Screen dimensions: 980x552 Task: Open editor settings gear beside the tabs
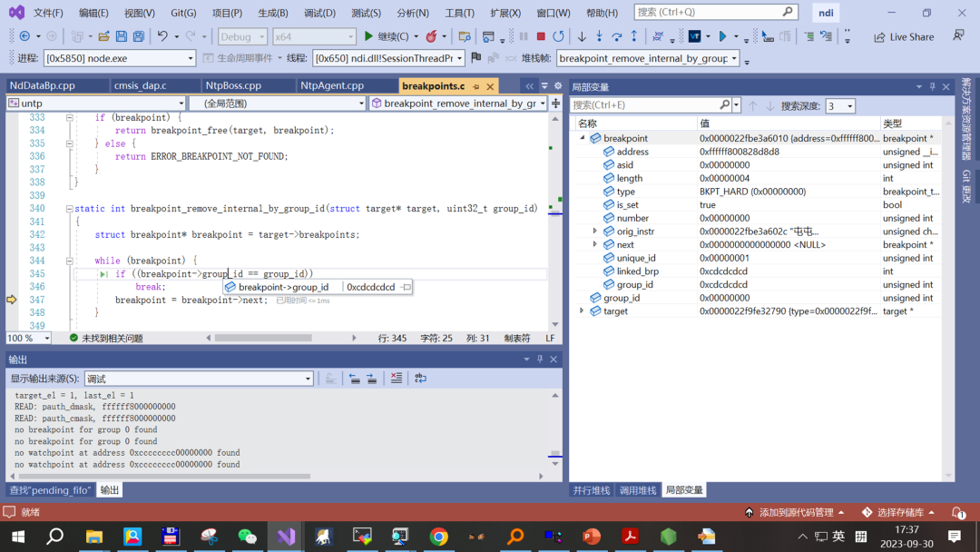click(558, 85)
